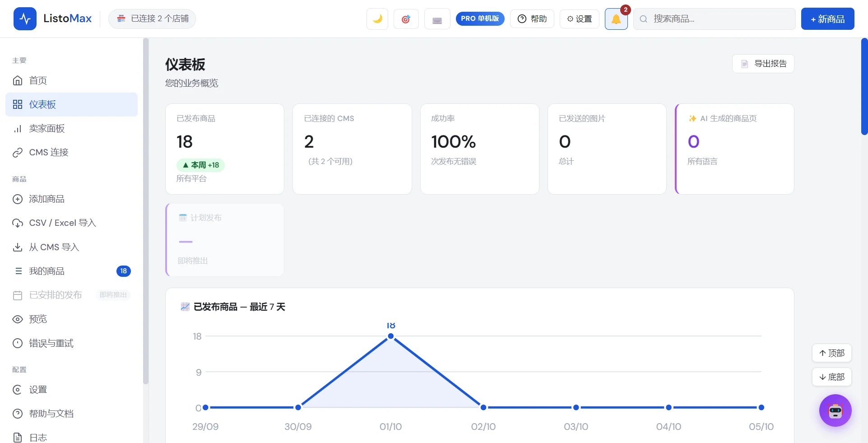Screen dimensions: 868x443
Task: Click the PRO 单机版 badge
Action: 480,19
